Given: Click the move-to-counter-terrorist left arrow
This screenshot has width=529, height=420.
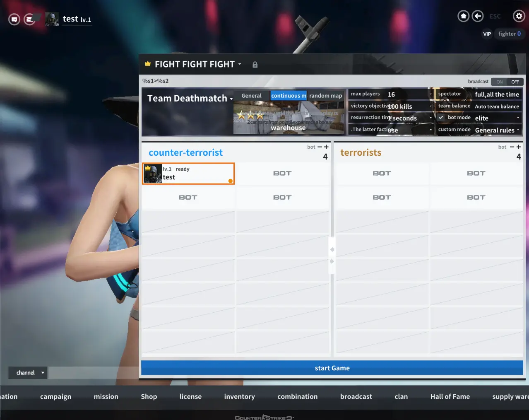Looking at the screenshot, I should point(332,250).
